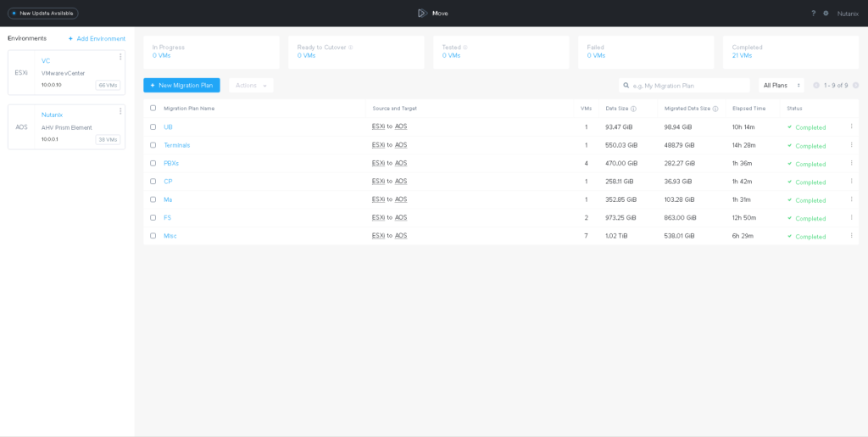Open the Terminals migration plan link
Screen dimensions: 868x437
[177, 145]
